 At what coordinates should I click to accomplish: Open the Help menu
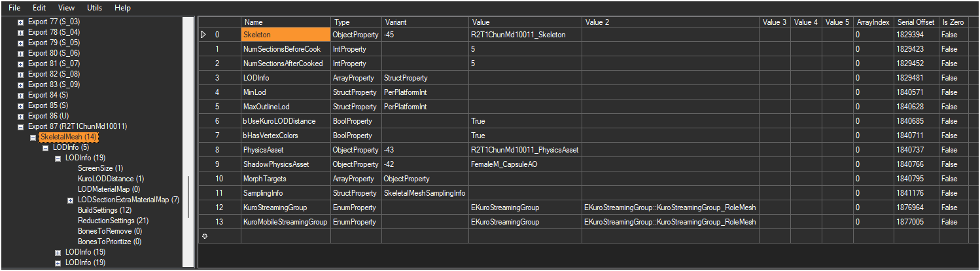click(122, 8)
